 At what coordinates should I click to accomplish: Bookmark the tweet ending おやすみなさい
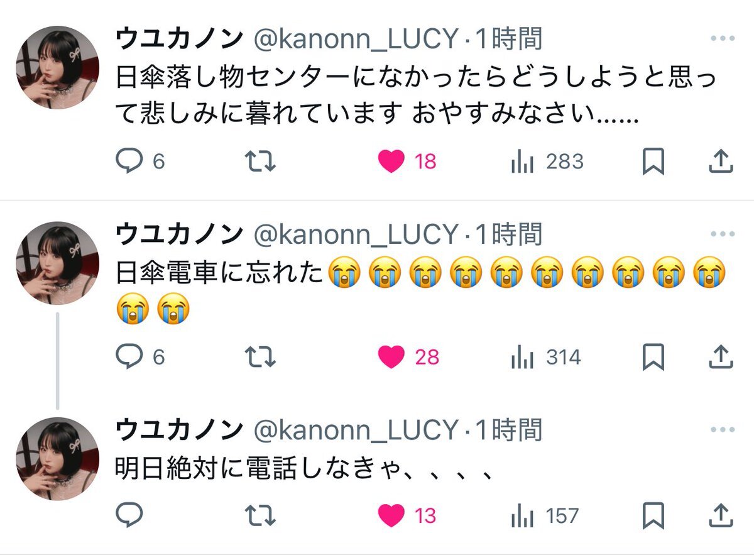[x=653, y=162]
